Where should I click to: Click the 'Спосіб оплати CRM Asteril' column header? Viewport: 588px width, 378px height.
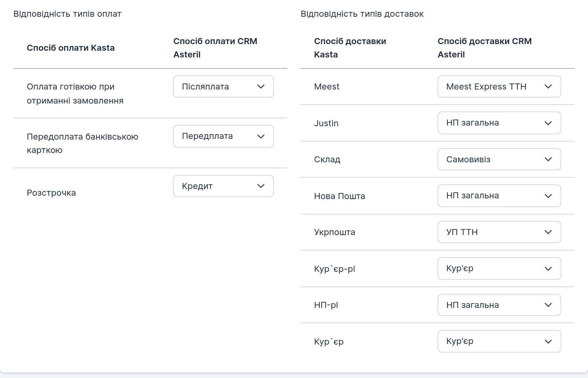pos(215,48)
